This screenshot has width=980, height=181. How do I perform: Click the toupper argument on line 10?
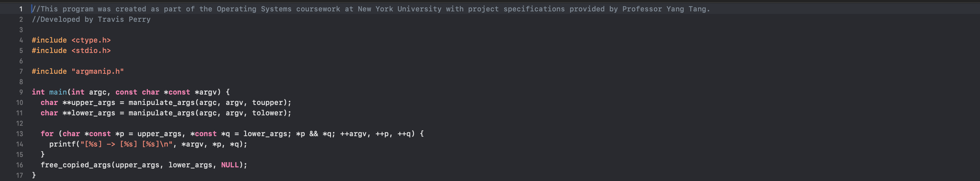point(267,102)
